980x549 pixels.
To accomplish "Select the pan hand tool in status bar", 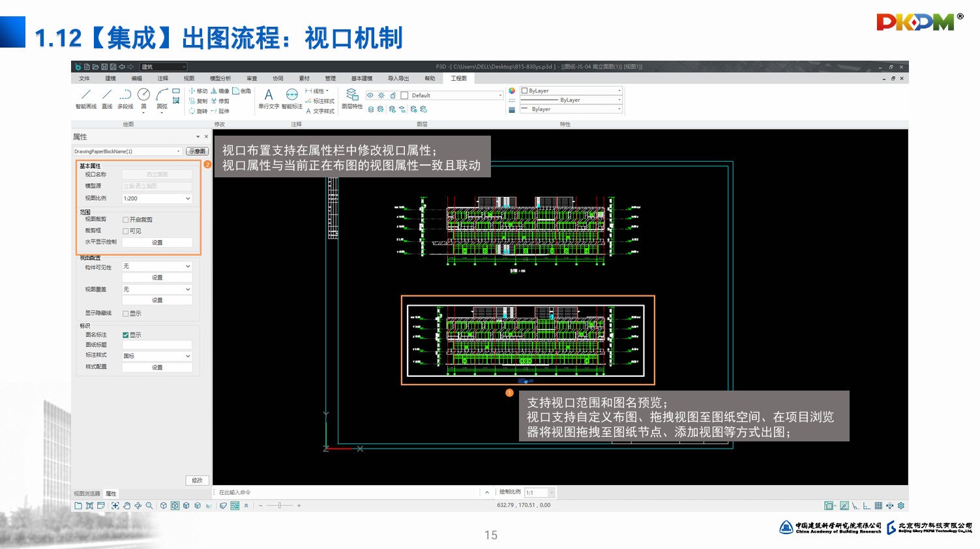I will tap(126, 506).
